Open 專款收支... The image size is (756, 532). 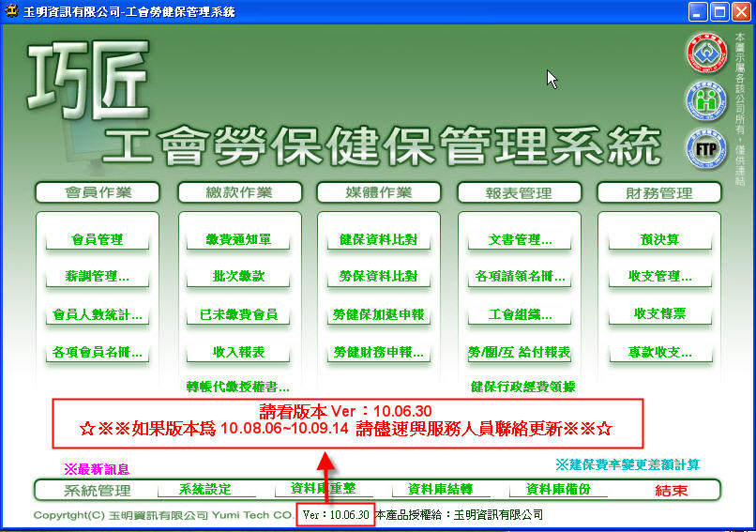(x=660, y=353)
